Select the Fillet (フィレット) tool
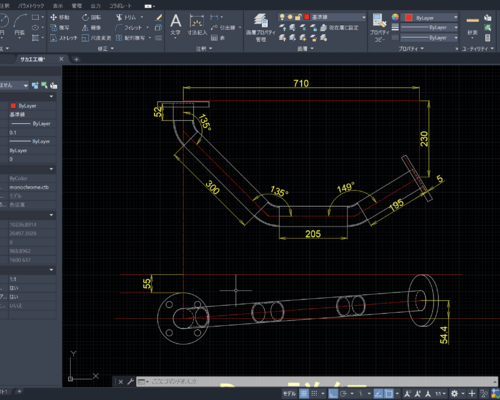 129,28
